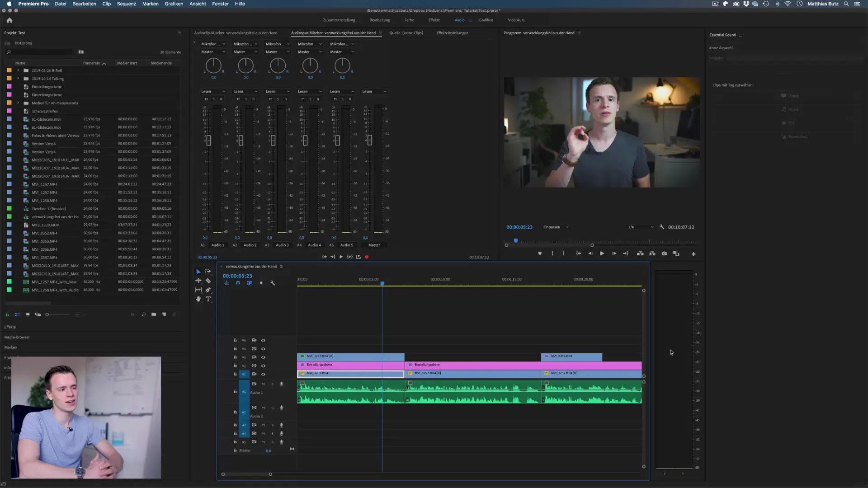Click the Audio 1 volume fader handle

[208, 141]
